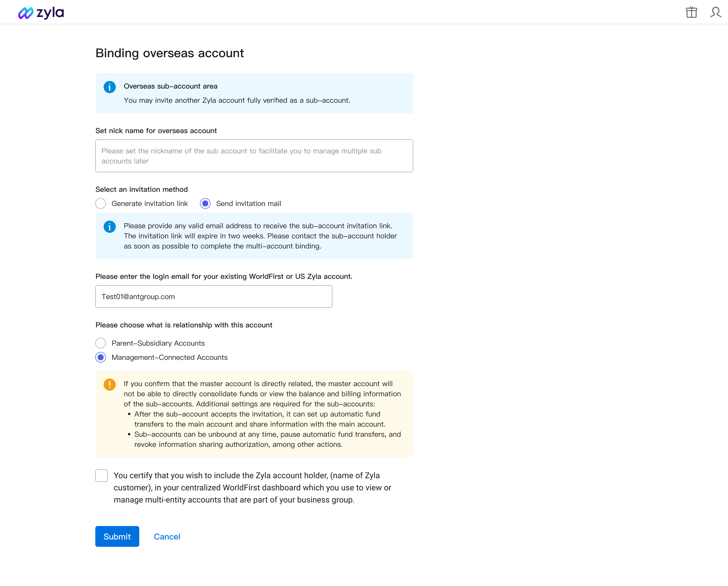Click the Set nick name label

pyautogui.click(x=156, y=131)
